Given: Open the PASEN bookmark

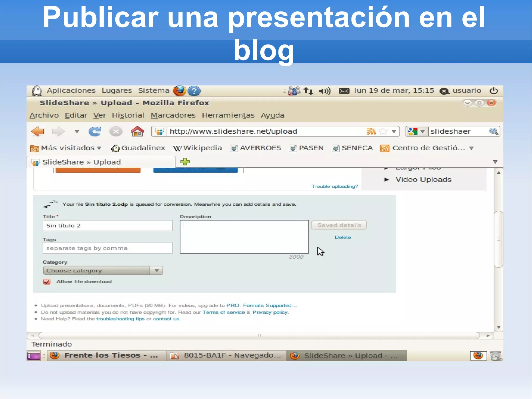Looking at the screenshot, I should [x=307, y=148].
